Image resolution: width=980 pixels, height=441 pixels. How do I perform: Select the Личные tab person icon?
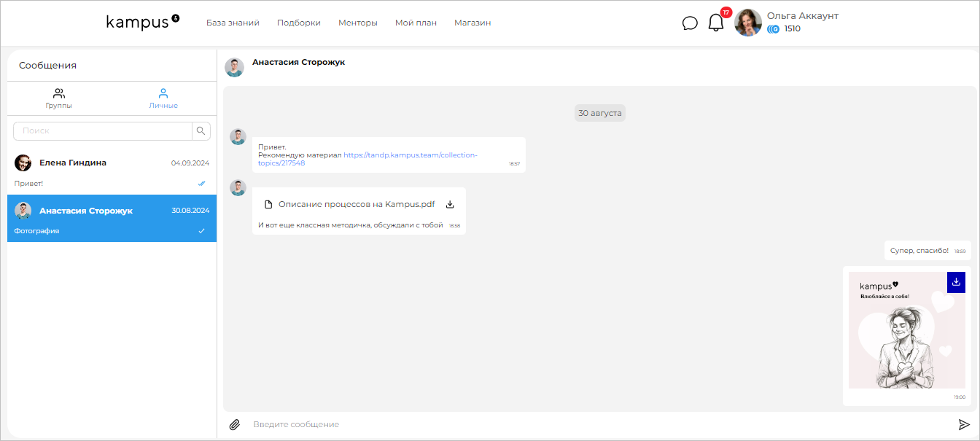(163, 93)
